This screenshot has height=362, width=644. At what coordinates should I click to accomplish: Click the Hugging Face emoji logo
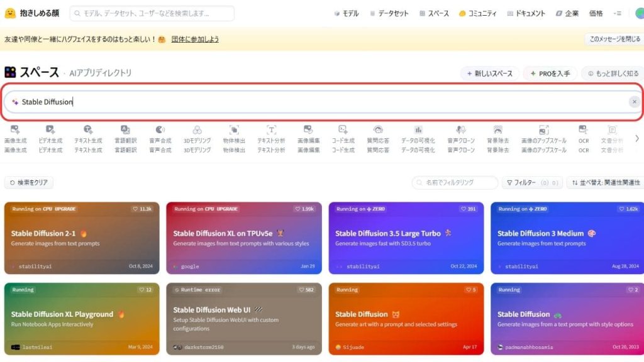point(10,13)
